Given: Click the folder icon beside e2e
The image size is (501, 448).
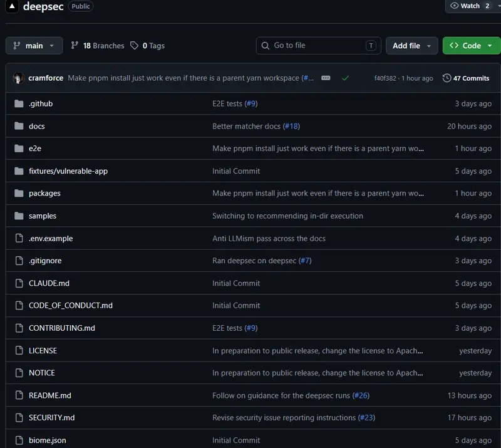Looking at the screenshot, I should [x=19, y=148].
